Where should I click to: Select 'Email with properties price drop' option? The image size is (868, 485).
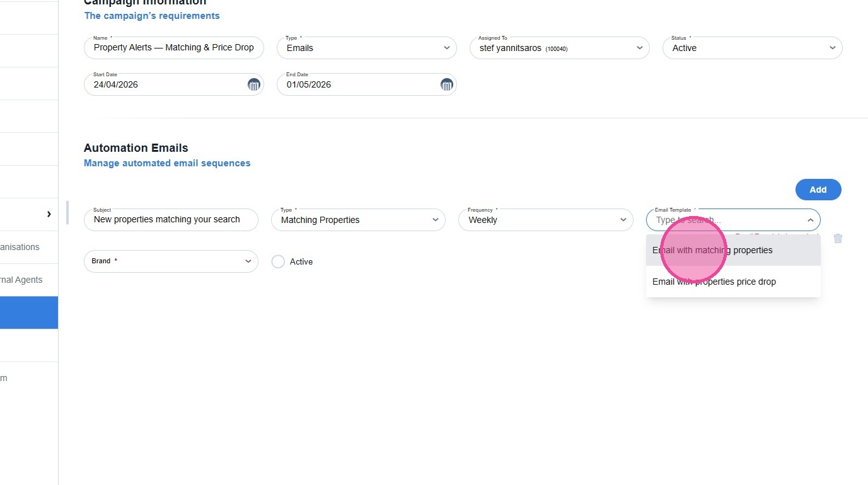point(733,282)
